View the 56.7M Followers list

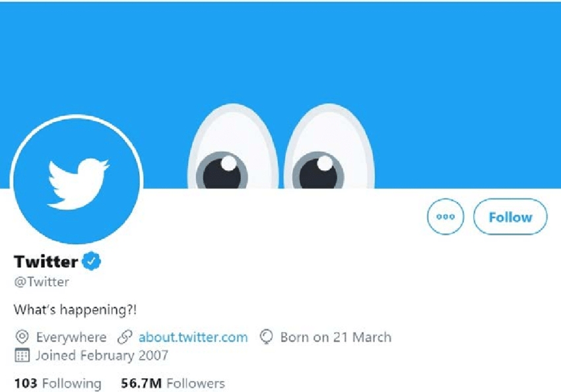click(x=173, y=383)
